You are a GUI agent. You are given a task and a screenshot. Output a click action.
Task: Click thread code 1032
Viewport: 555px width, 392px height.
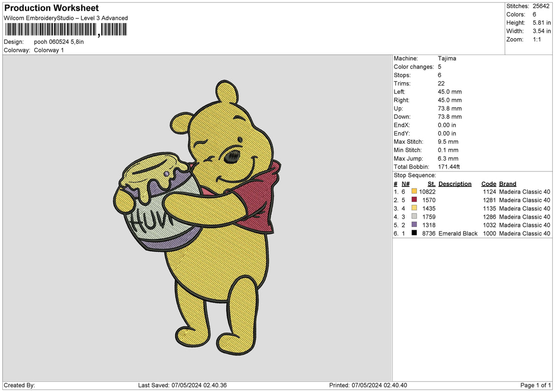(489, 225)
